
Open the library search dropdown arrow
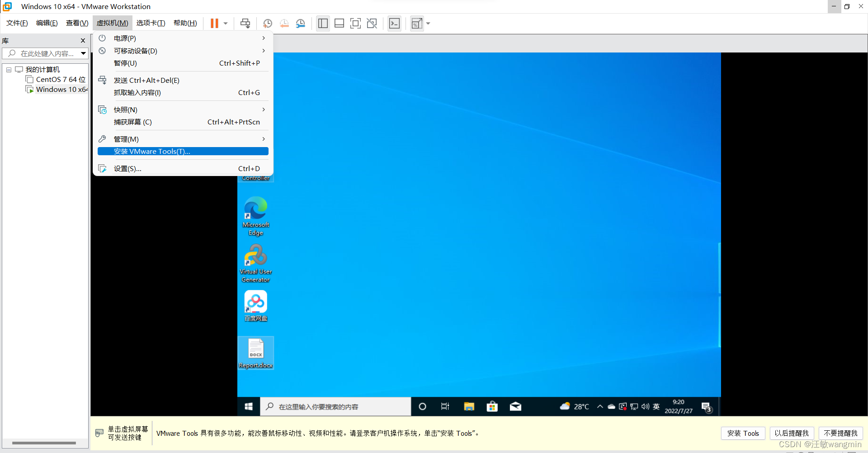click(x=84, y=53)
